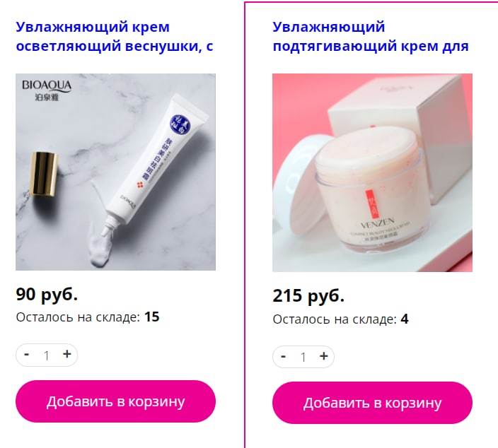Open the 'Увлажняющий крем осветляющий веснушки' product link
This screenshot has height=448, width=498.
(115, 36)
